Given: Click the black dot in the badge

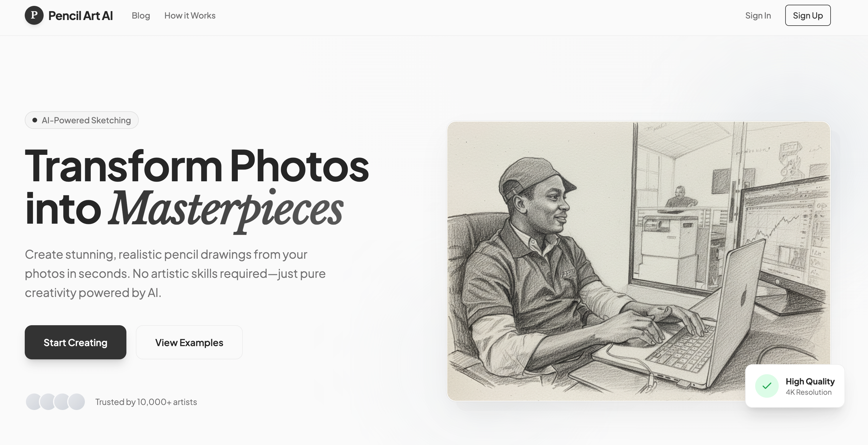Looking at the screenshot, I should pyautogui.click(x=34, y=120).
